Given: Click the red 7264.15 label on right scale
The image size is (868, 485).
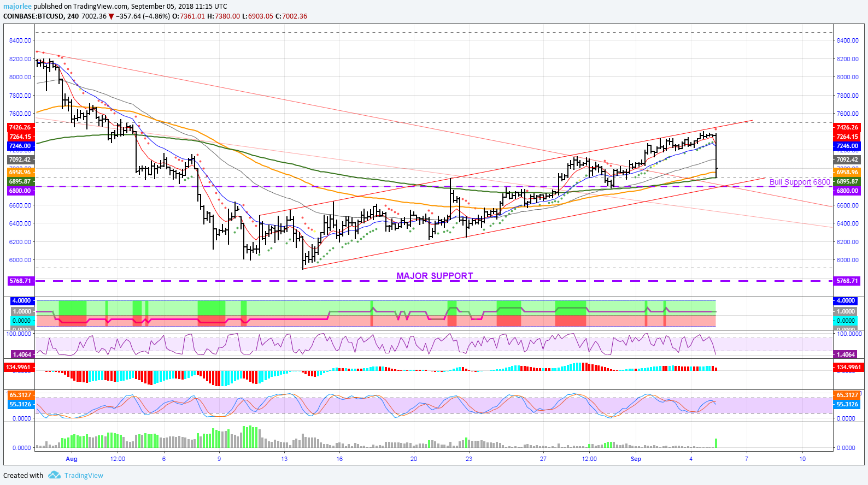Looking at the screenshot, I should coord(847,137).
